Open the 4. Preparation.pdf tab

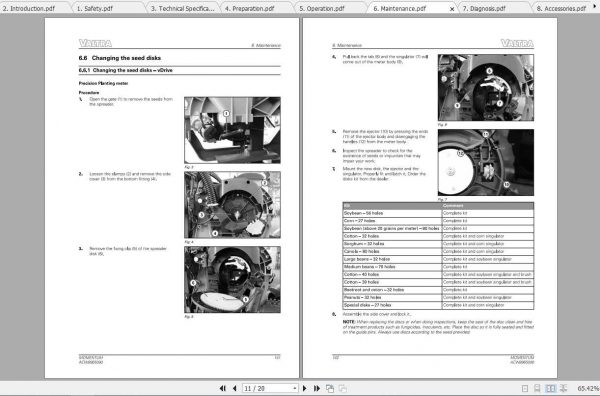click(249, 8)
